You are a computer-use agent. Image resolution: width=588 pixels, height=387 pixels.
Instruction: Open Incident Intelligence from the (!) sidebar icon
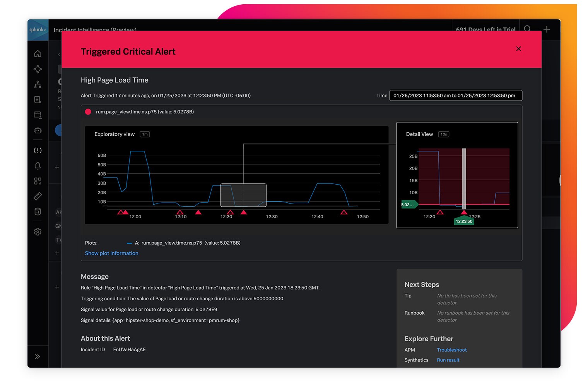38,150
